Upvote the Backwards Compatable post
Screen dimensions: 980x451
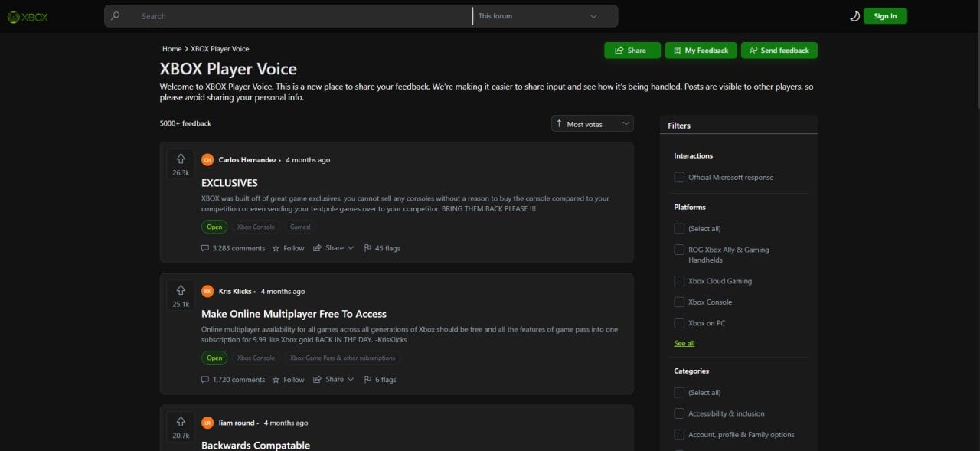181,422
